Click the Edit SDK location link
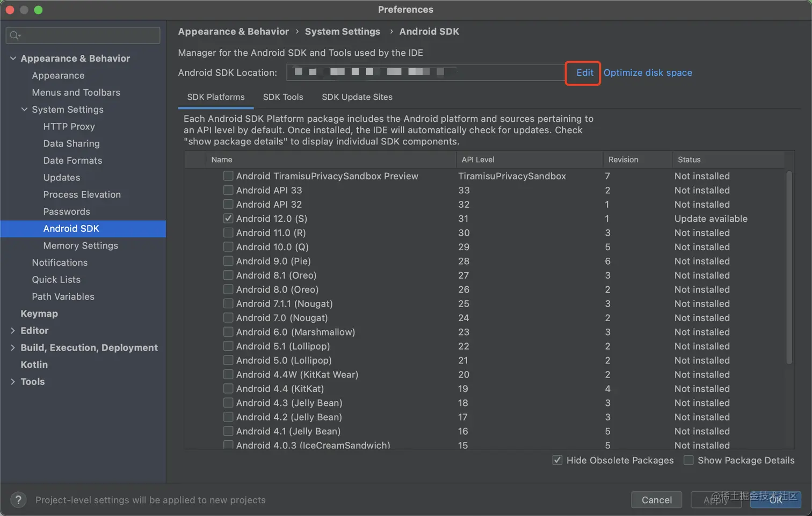Viewport: 812px width, 516px height. pos(584,72)
